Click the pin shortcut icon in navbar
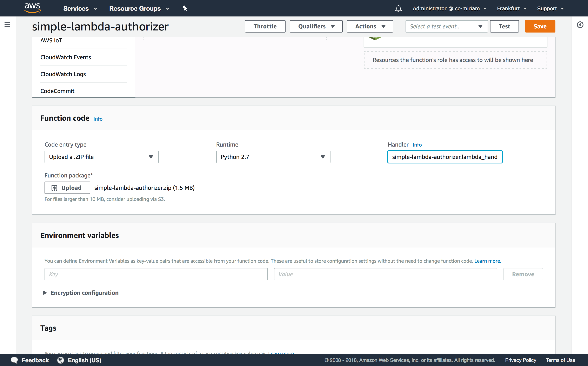The height and width of the screenshot is (366, 588). [x=185, y=8]
